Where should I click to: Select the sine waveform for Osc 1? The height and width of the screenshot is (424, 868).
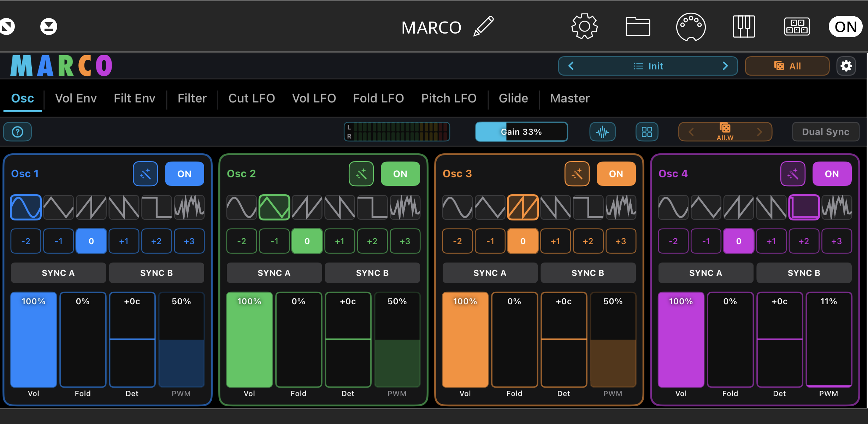pos(26,207)
